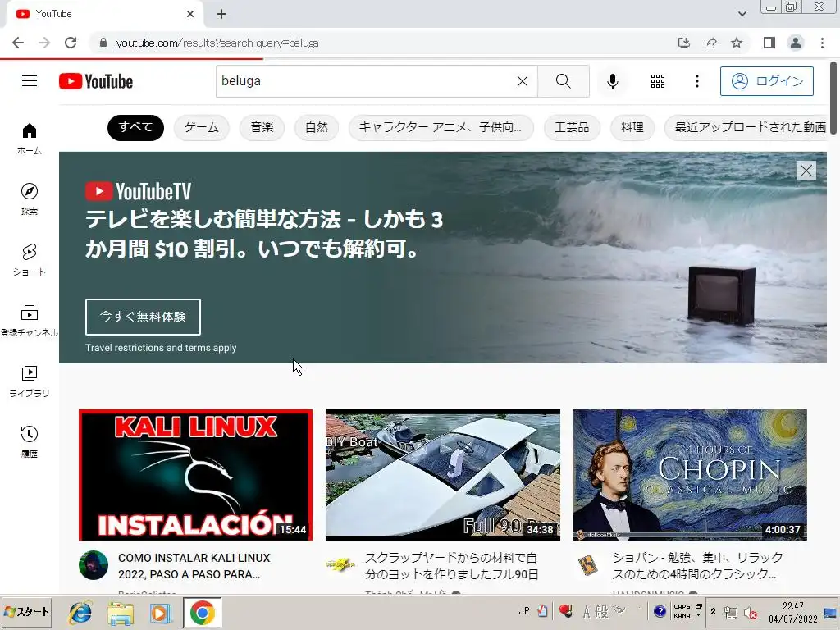
Task: Click the ショパン classical video title
Action: coord(697,566)
